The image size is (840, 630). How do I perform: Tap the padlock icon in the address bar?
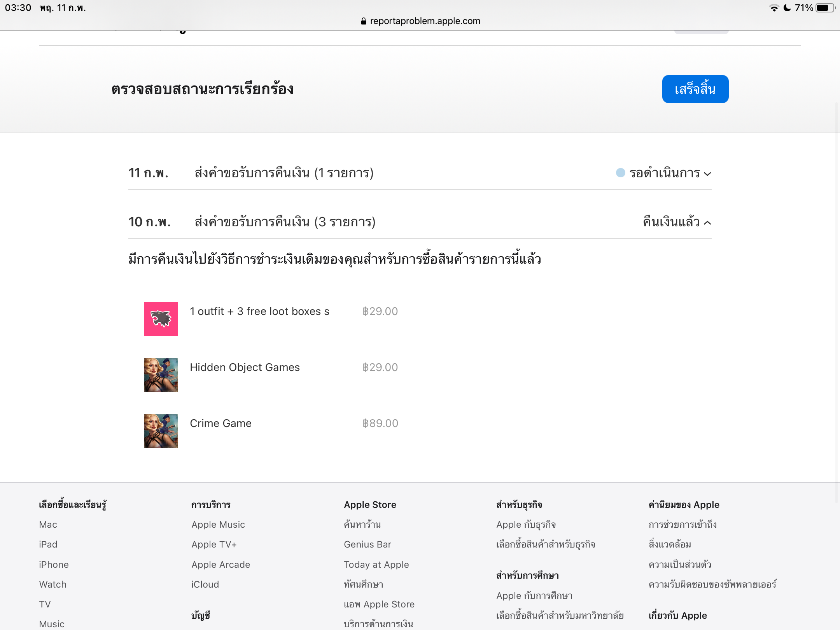(x=363, y=21)
